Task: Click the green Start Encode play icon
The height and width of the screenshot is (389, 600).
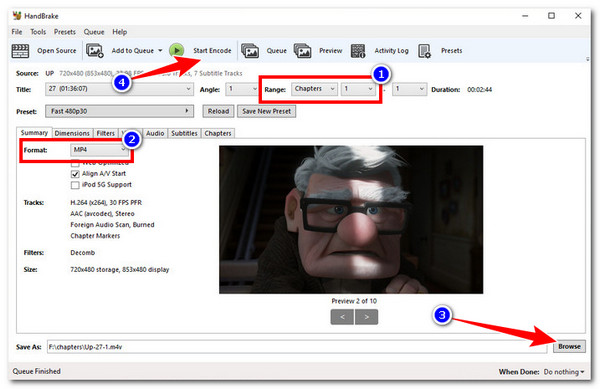Action: (177, 50)
